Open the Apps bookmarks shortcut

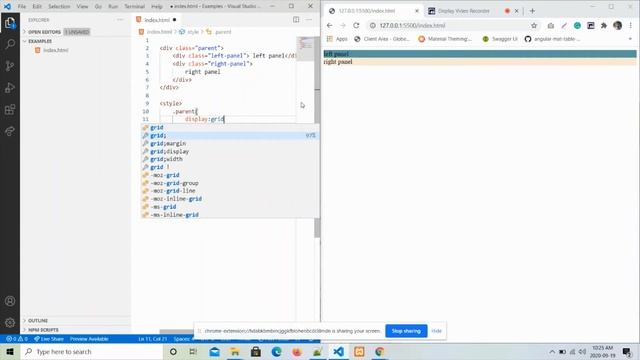point(337,39)
